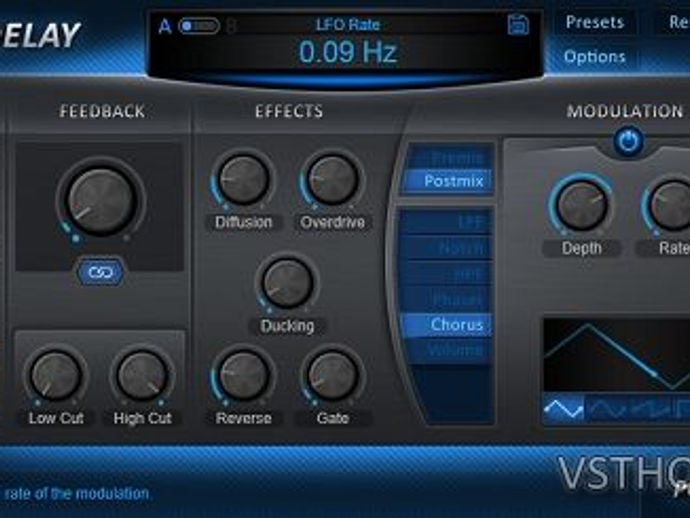Screen dimensions: 690x518
Task: Toggle the modulation power button
Action: point(628,141)
